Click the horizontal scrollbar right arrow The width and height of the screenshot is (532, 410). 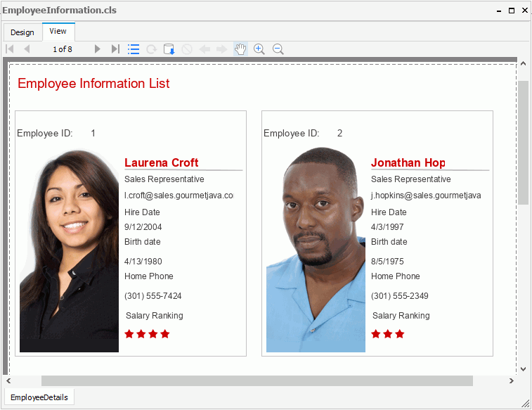coord(512,380)
